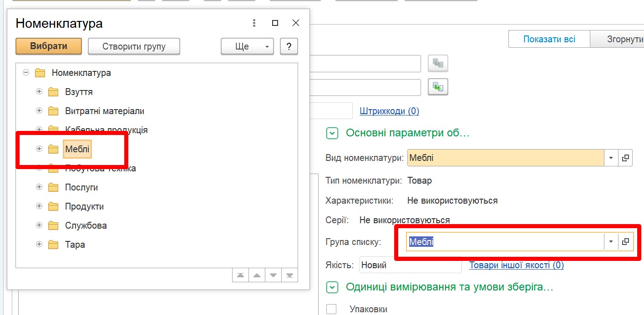Jump to last row in tree list
This screenshot has height=315, width=644.
(289, 275)
